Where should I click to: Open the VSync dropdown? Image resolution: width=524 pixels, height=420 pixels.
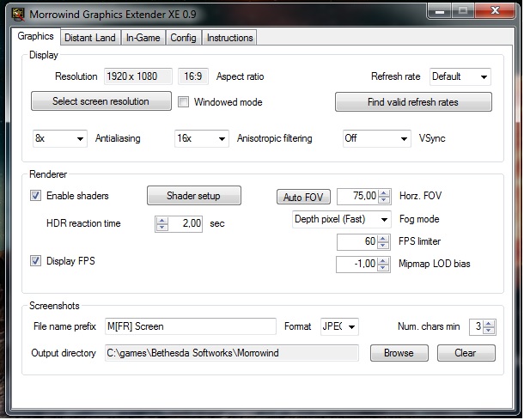[376, 138]
